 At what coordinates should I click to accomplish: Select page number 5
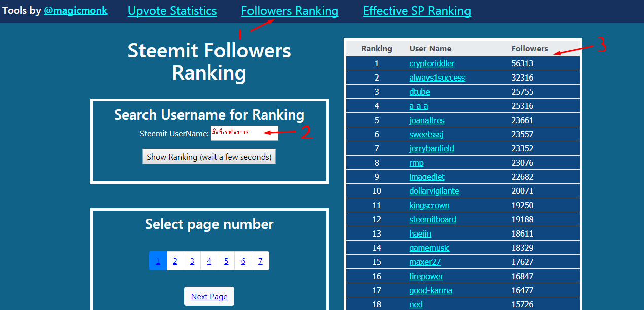coord(226,261)
